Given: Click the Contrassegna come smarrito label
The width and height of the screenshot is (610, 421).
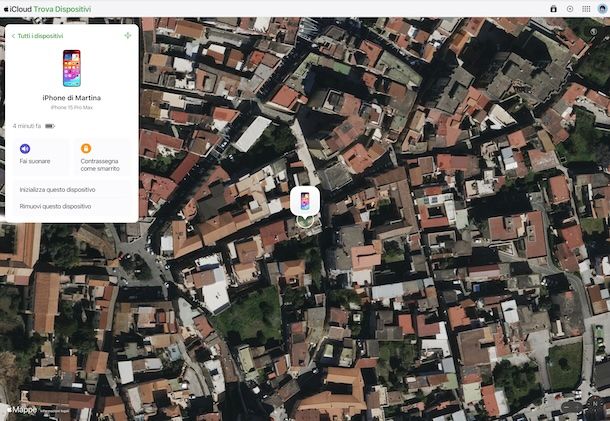Looking at the screenshot, I should (x=100, y=165).
